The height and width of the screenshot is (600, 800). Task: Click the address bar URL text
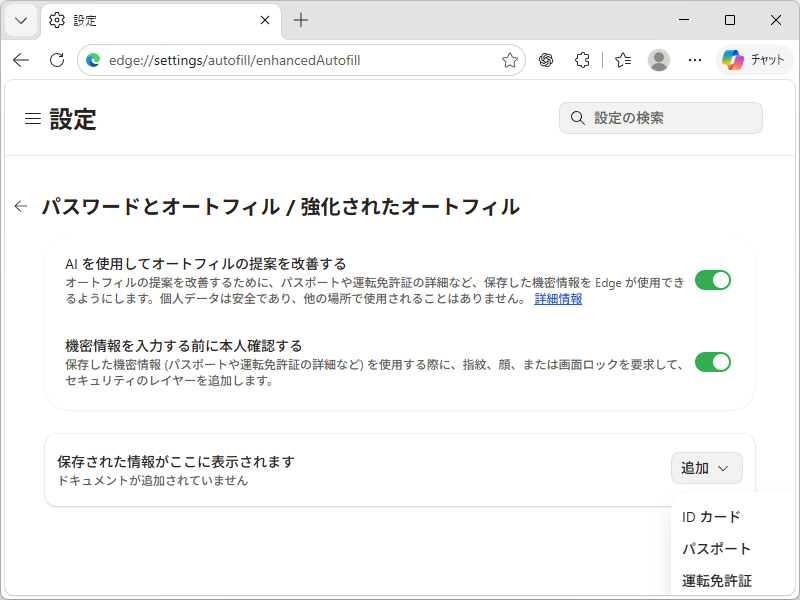click(235, 60)
